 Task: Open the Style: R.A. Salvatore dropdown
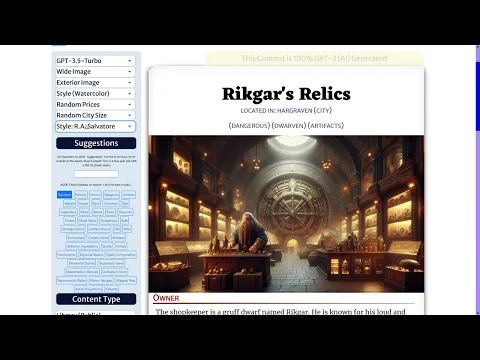(95, 126)
